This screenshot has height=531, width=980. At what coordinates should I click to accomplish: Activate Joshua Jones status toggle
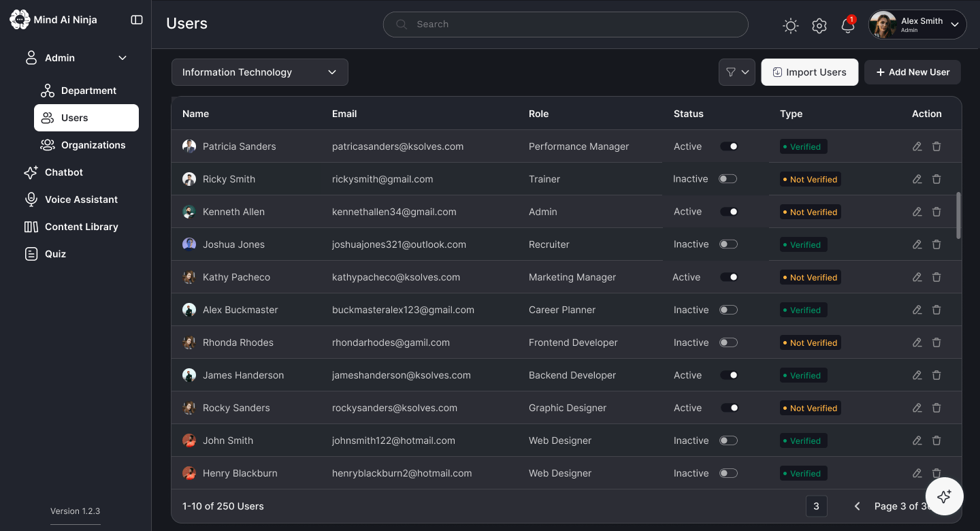728,244
